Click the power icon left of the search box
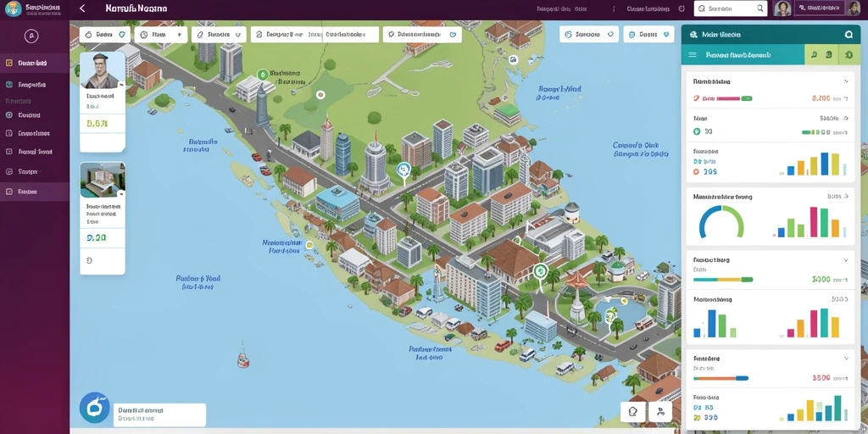The width and height of the screenshot is (868, 434). tap(682, 8)
